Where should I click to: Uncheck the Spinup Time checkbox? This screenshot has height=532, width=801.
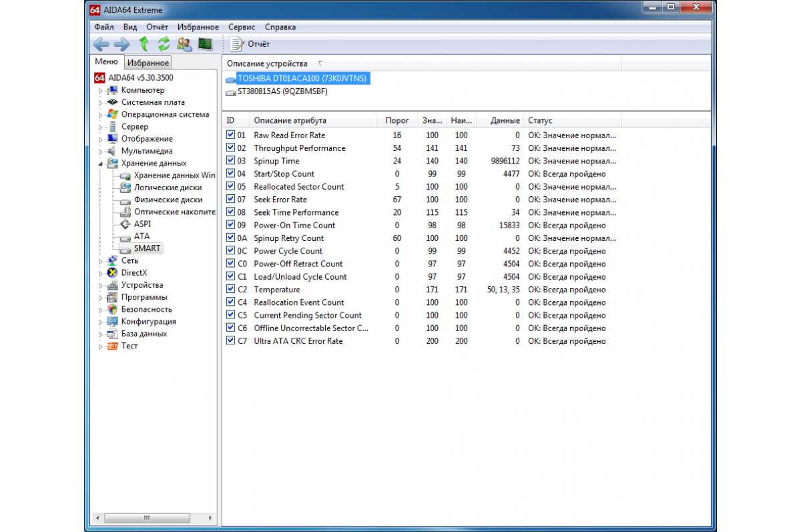pyautogui.click(x=230, y=161)
